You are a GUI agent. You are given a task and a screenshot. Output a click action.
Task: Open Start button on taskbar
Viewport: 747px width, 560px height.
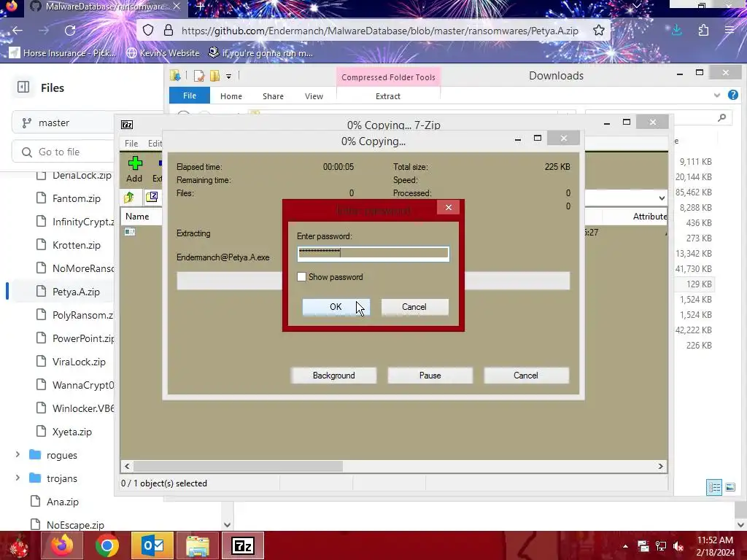[19, 545]
